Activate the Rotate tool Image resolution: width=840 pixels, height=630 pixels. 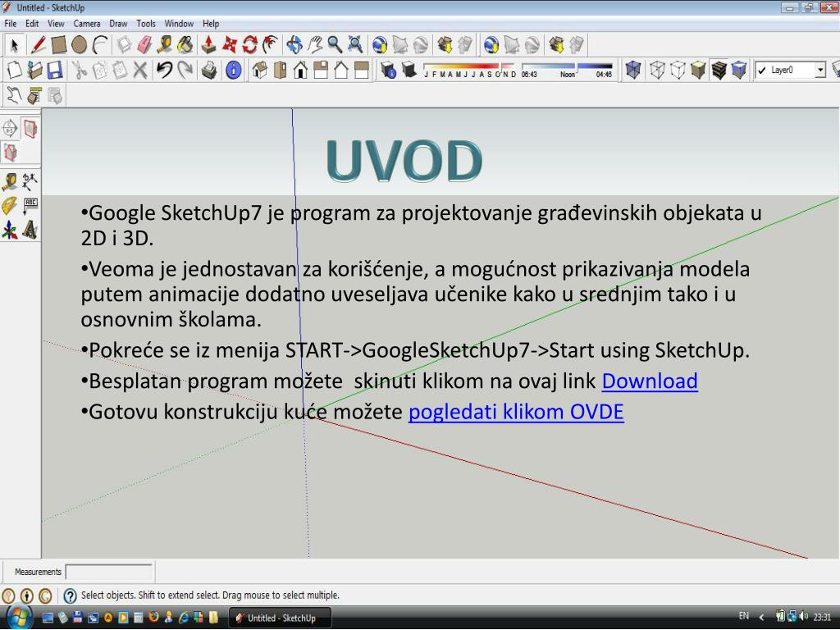249,45
